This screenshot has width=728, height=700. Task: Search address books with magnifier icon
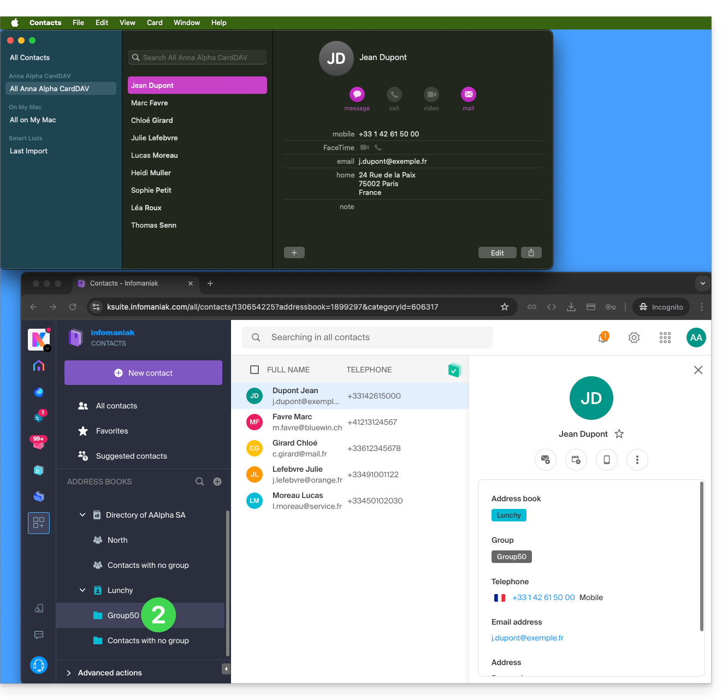point(200,482)
